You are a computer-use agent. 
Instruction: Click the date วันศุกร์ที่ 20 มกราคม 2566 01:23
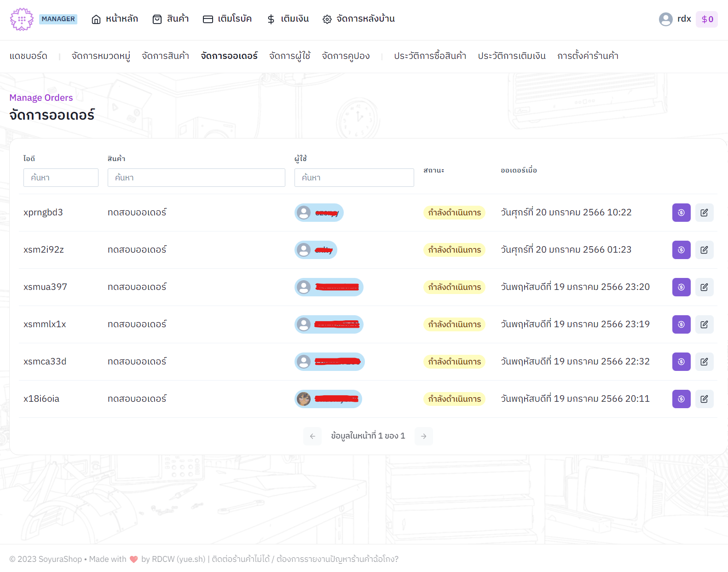pyautogui.click(x=566, y=250)
